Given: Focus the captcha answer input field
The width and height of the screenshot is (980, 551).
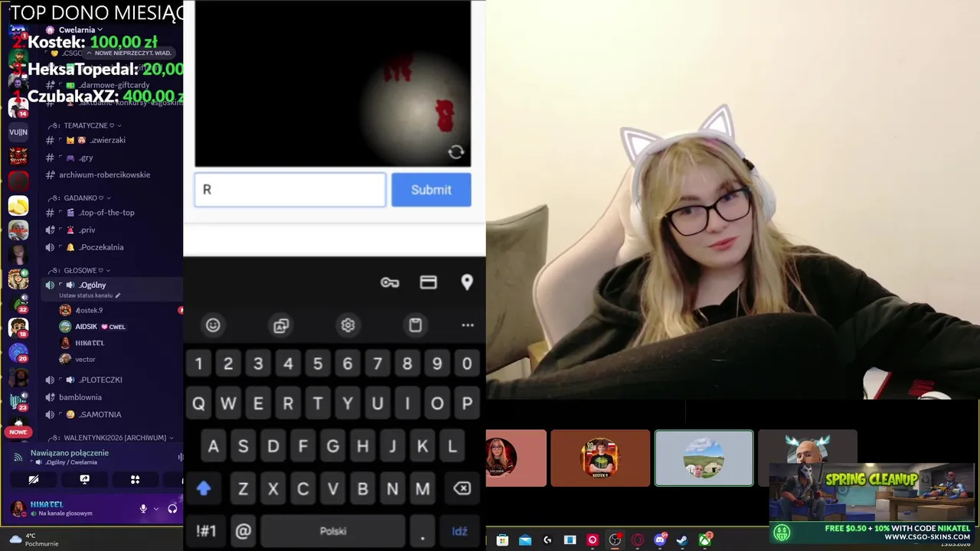Looking at the screenshot, I should pyautogui.click(x=290, y=190).
